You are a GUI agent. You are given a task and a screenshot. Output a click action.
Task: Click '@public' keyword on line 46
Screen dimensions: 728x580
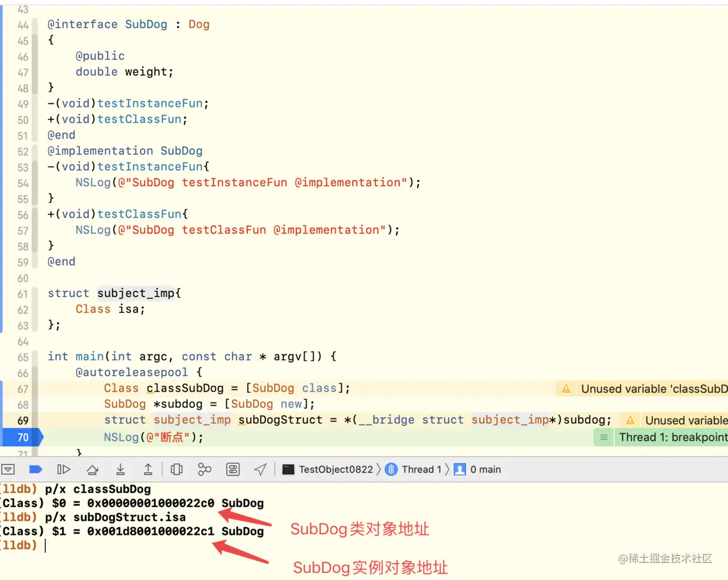(x=100, y=56)
